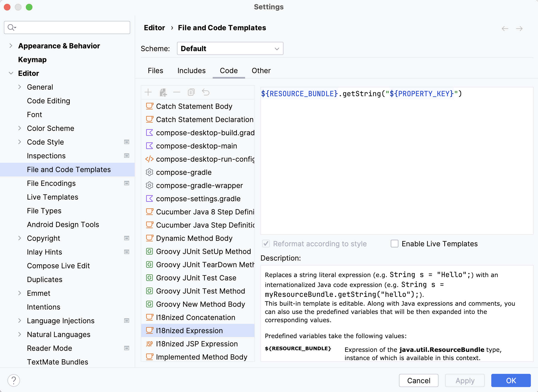
Task: Expand the Appearance & Behavior section
Action: (x=11, y=46)
